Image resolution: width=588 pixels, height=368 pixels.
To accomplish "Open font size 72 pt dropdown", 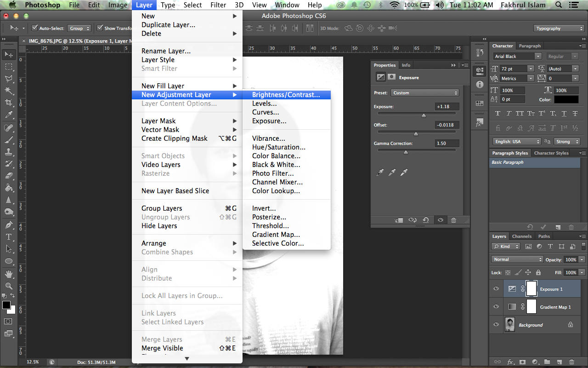I will click(531, 69).
